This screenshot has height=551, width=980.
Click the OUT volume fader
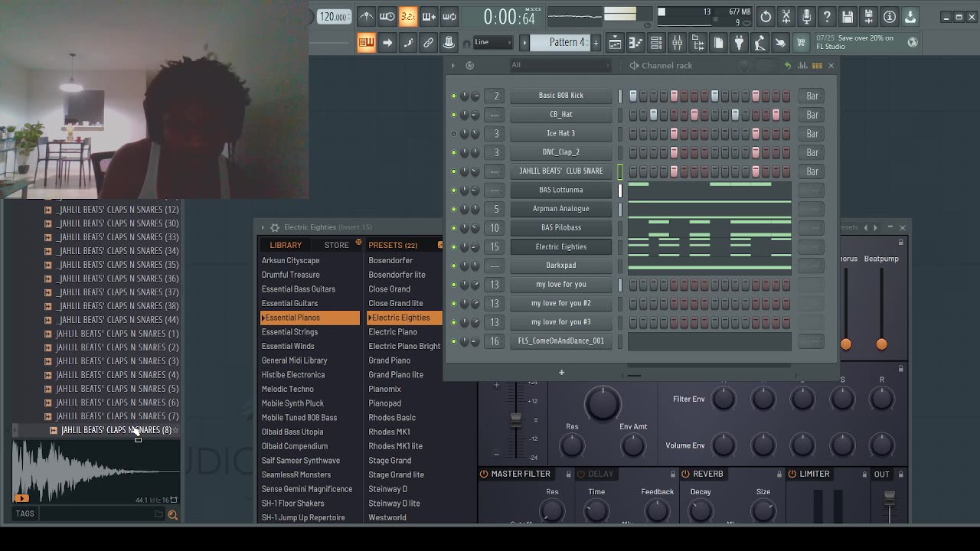(889, 498)
